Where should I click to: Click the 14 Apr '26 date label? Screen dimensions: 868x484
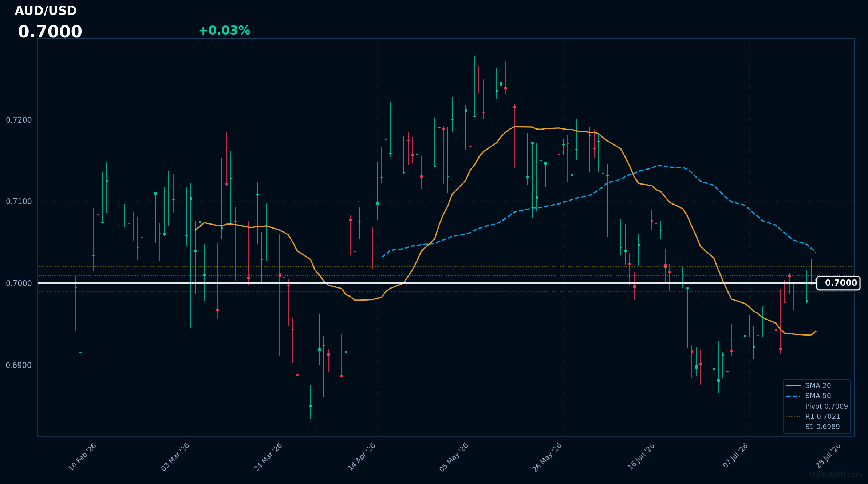click(362, 457)
